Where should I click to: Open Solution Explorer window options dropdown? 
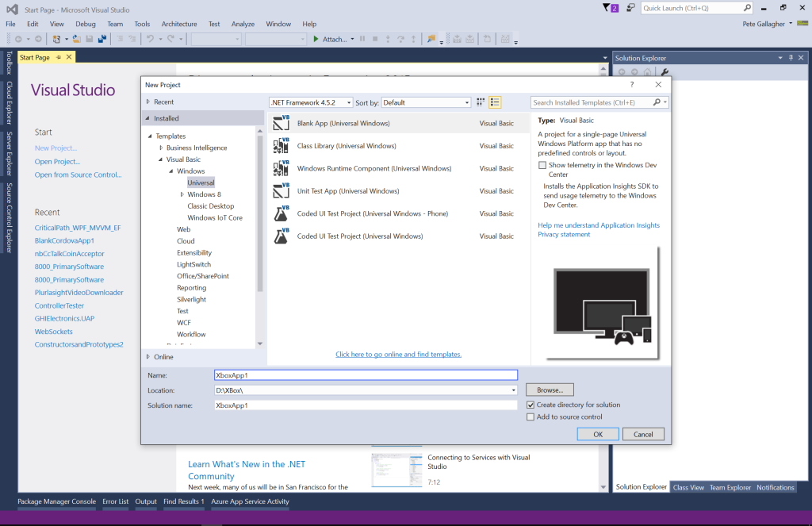(780, 58)
